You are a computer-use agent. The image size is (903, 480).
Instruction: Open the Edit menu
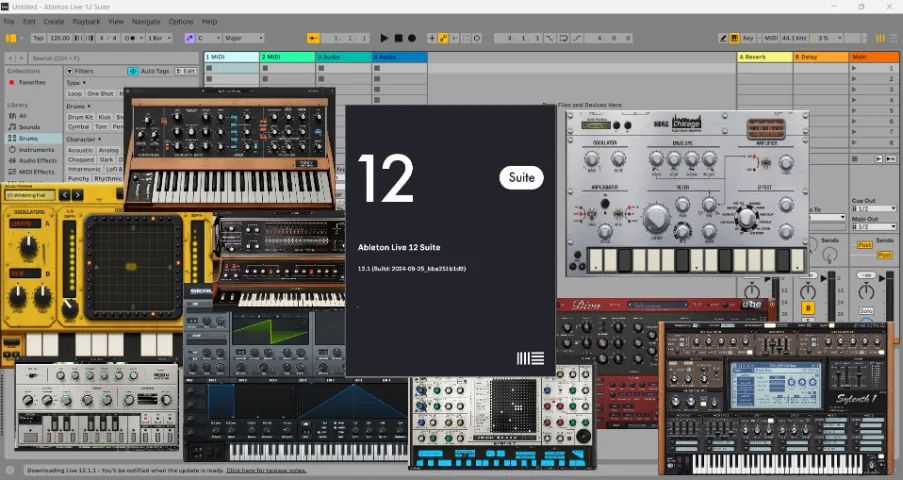pyautogui.click(x=29, y=21)
